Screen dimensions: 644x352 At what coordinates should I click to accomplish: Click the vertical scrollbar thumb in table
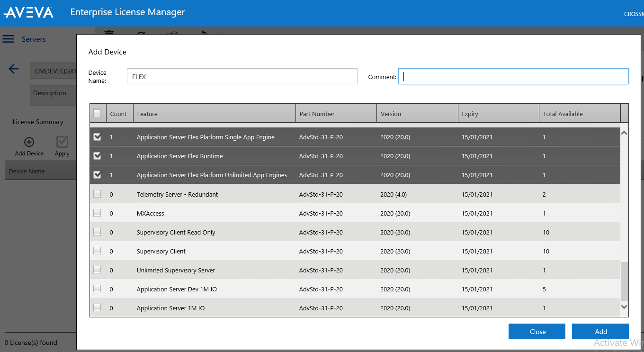click(624, 281)
